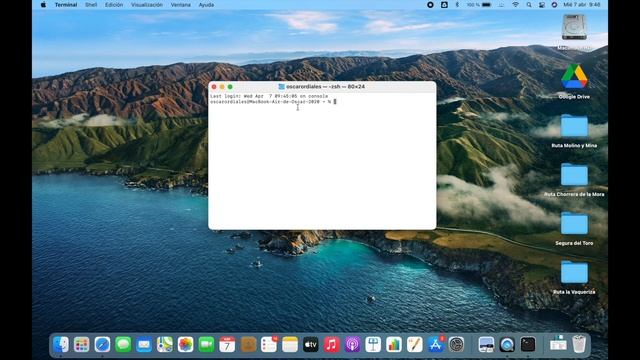This screenshot has height=360, width=640.
Task: Open Finder from the Dock
Action: 61,344
